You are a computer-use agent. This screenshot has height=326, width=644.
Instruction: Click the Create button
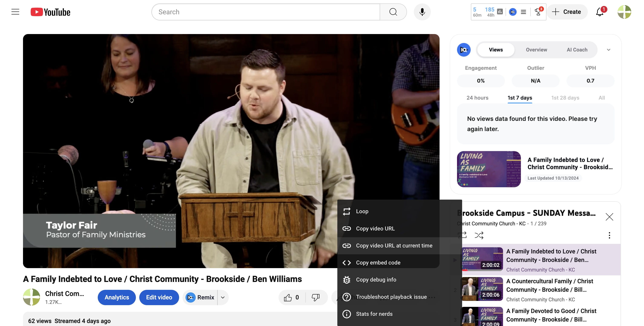point(567,12)
